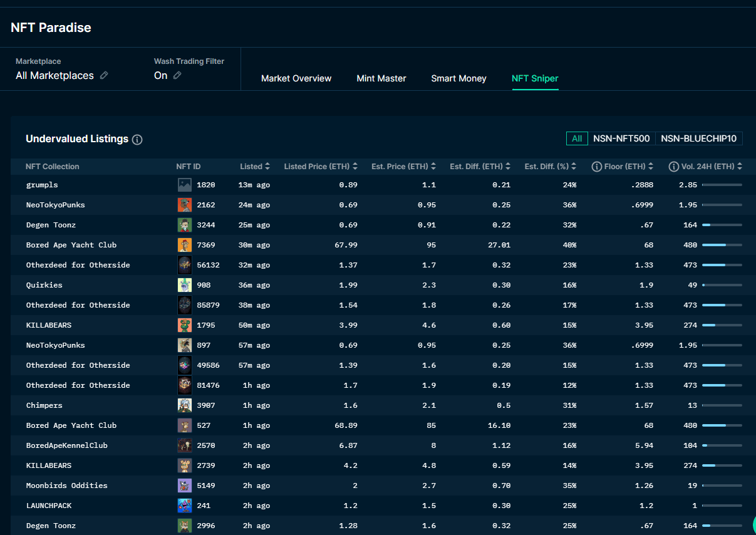Open the grumpls collection name
Image resolution: width=756 pixels, height=535 pixels.
coord(42,185)
